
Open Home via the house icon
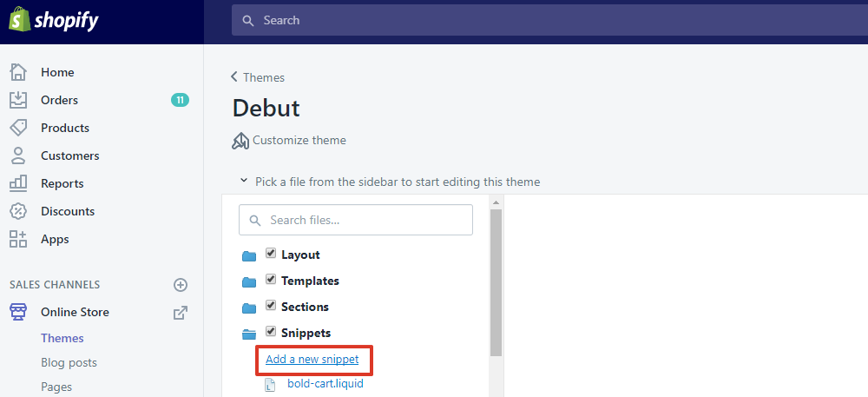(18, 72)
